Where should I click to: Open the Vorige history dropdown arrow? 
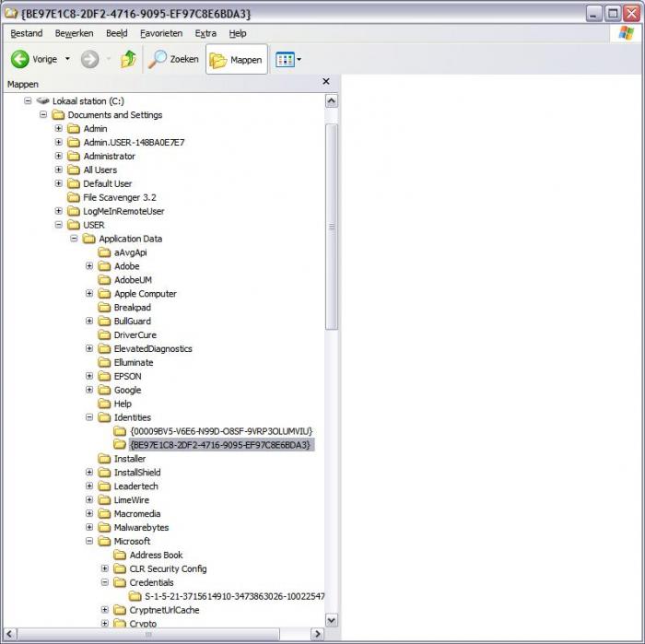67,59
